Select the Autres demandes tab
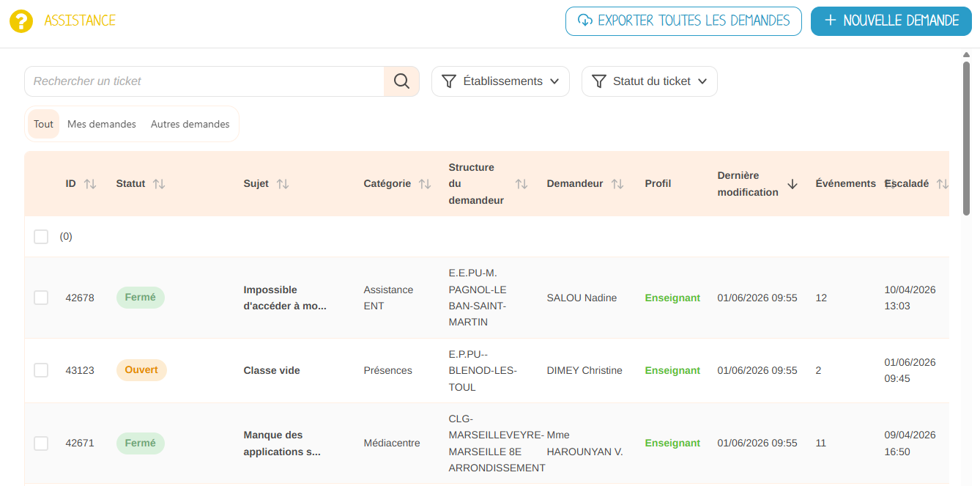Image resolution: width=980 pixels, height=486 pixels. (x=190, y=124)
